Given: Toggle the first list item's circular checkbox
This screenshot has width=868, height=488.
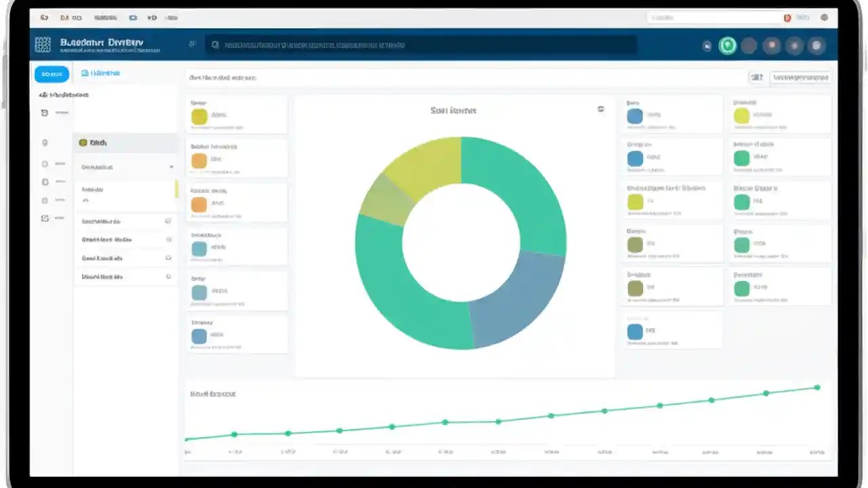Looking at the screenshot, I should pos(167,221).
